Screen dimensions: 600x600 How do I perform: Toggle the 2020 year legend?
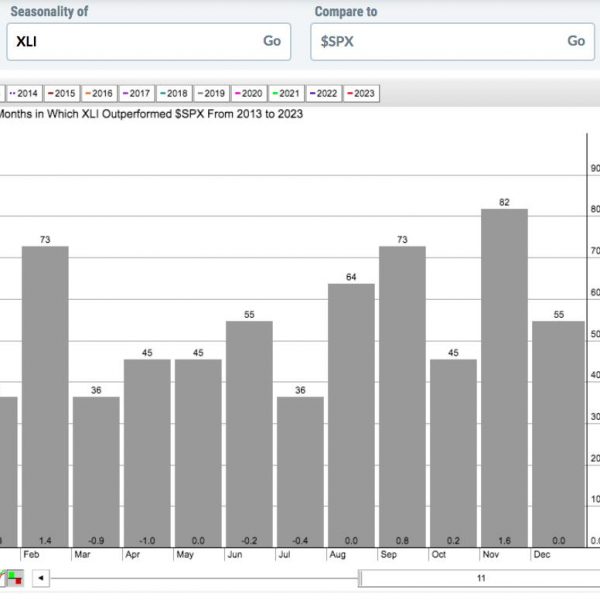click(x=249, y=93)
